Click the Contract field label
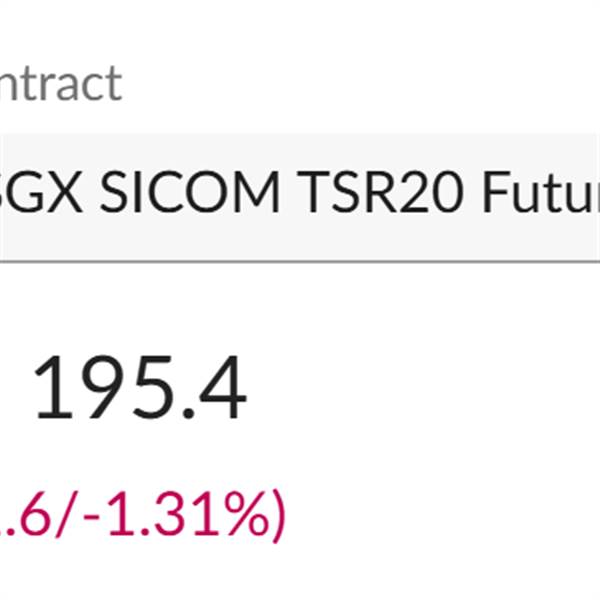The height and width of the screenshot is (600, 600). click(60, 84)
